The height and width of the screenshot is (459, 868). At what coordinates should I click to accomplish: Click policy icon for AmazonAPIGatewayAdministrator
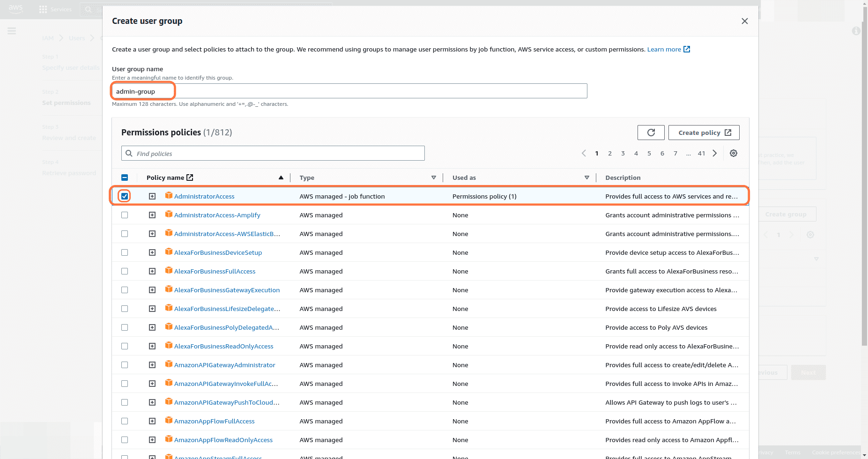point(169,364)
